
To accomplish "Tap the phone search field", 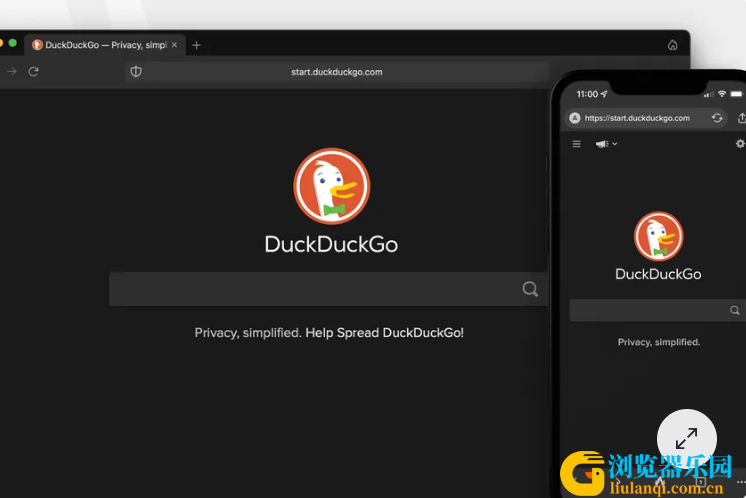I will point(658,310).
